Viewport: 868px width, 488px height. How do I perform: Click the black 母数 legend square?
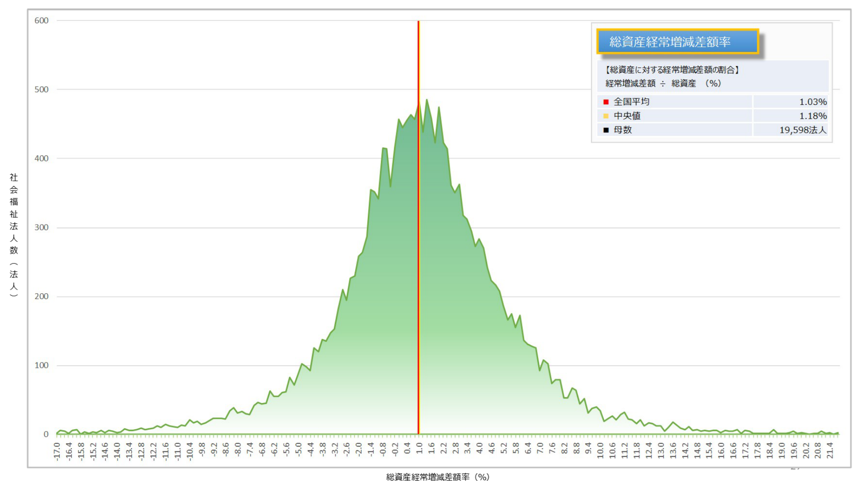(605, 130)
